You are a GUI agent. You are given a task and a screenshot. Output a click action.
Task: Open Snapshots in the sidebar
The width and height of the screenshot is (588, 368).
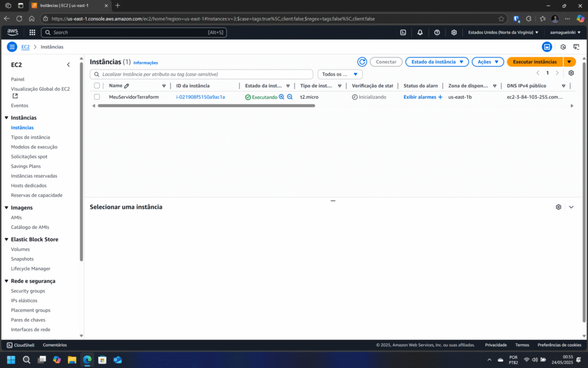pos(22,259)
